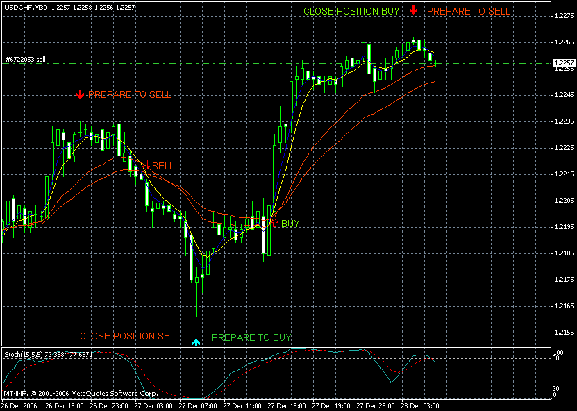577x411 pixels.
Task: Click the Stoch(5,3,3) indicator label
Action: (47, 355)
